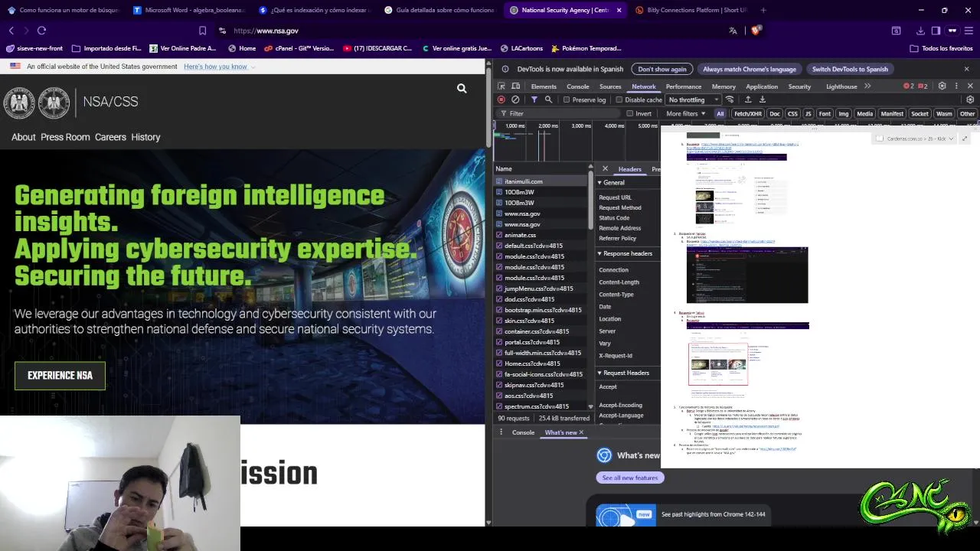This screenshot has width=980, height=551.
Task: Click the NSA site search magnifier icon
Action: tap(462, 89)
